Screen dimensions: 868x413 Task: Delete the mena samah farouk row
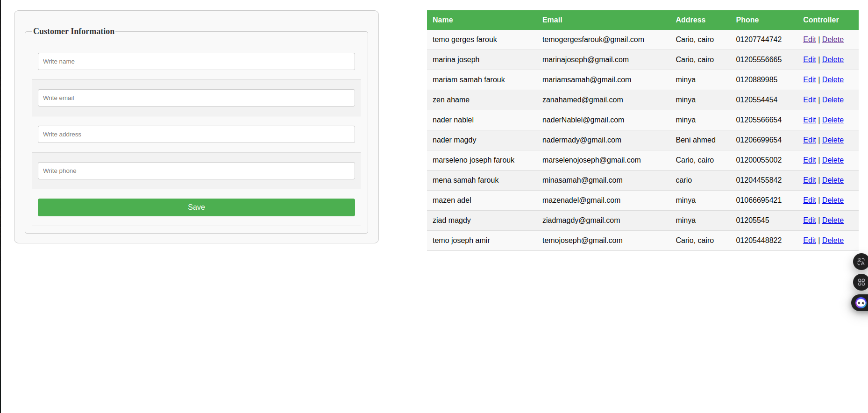(x=832, y=180)
